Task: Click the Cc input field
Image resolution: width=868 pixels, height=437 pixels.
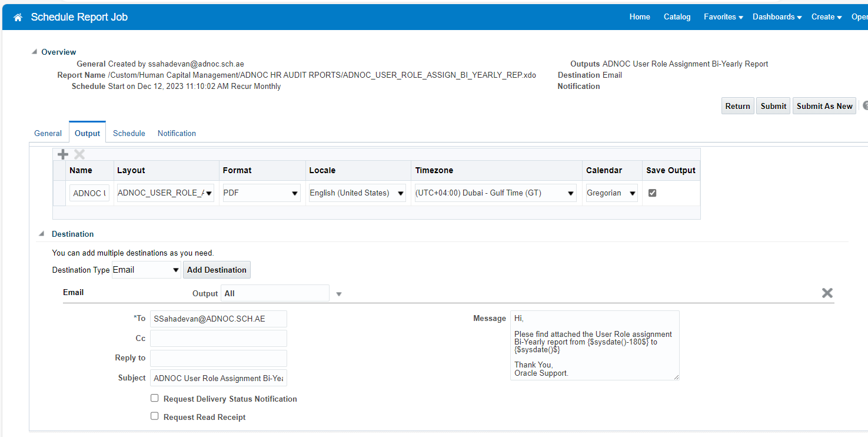Action: [218, 338]
